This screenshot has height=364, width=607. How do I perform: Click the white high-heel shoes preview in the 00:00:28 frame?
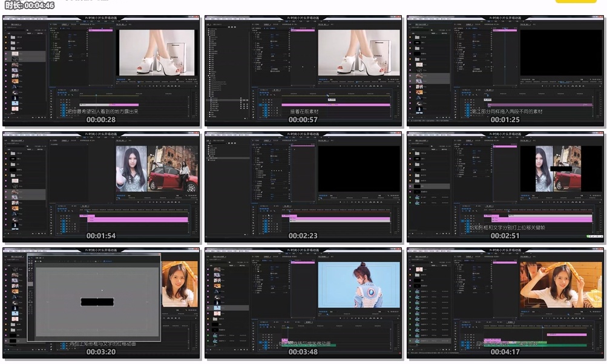point(157,53)
